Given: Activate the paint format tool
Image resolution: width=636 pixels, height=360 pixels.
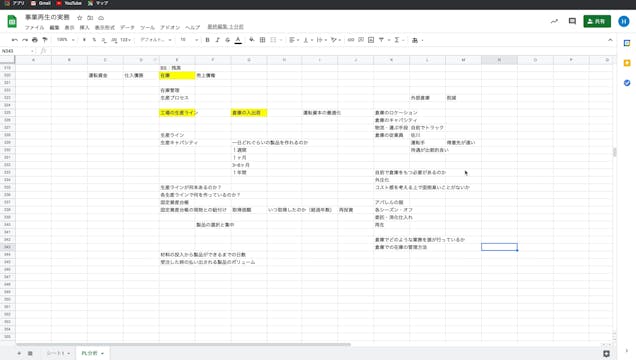Looking at the screenshot, I should pos(45,40).
